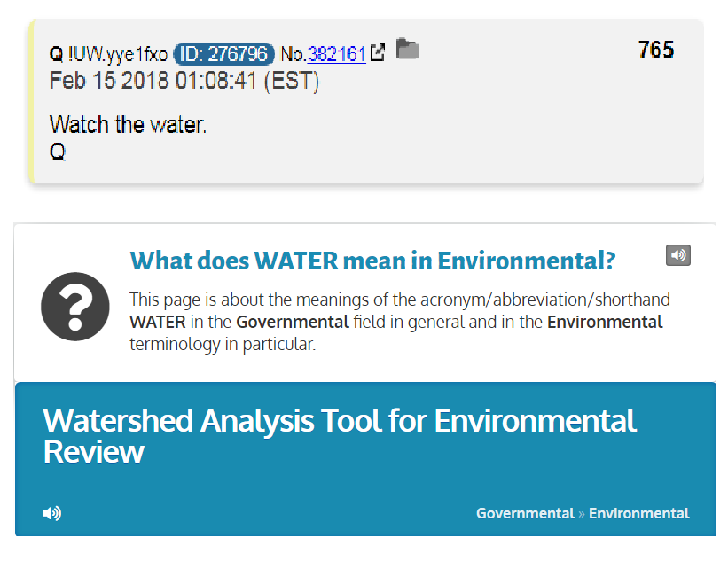Play audio with white speaker icon
The width and height of the screenshot is (728, 561).
(51, 513)
